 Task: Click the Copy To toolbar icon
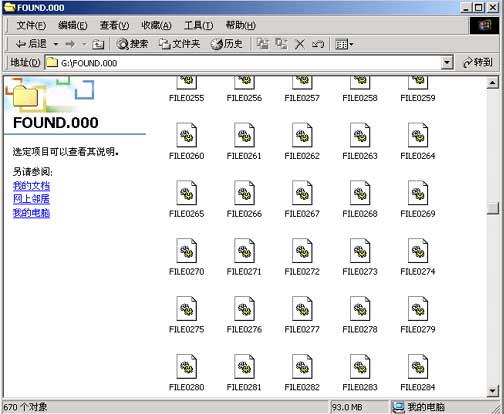pos(281,44)
